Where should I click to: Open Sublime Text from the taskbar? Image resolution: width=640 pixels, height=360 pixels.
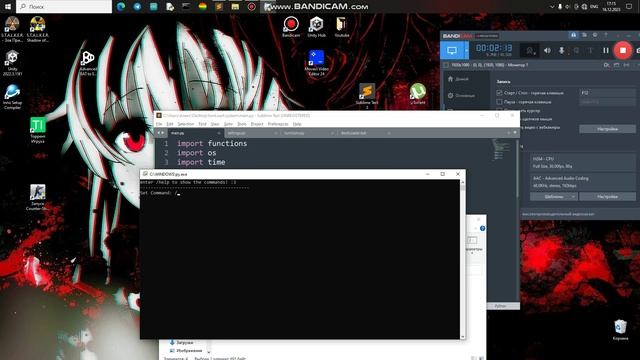pos(219,7)
